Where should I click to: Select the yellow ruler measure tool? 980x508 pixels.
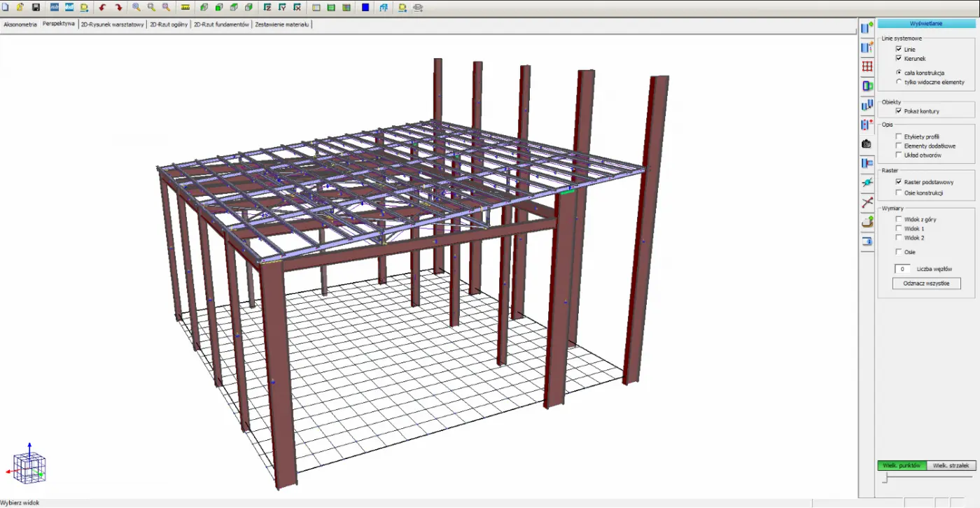coord(185,8)
